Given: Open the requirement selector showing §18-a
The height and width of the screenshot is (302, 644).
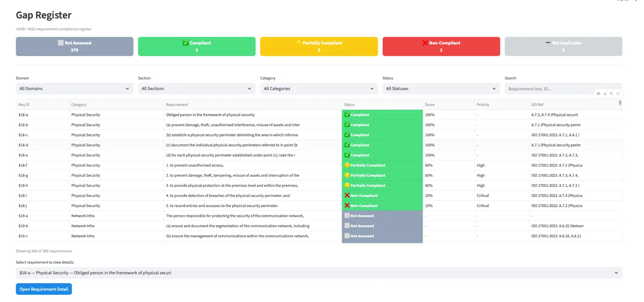Looking at the screenshot, I should [x=319, y=273].
